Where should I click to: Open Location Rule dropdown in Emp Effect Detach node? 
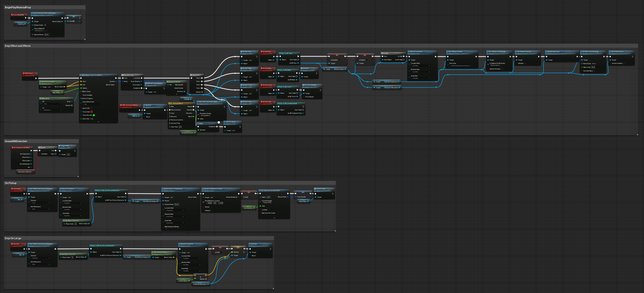(421, 66)
